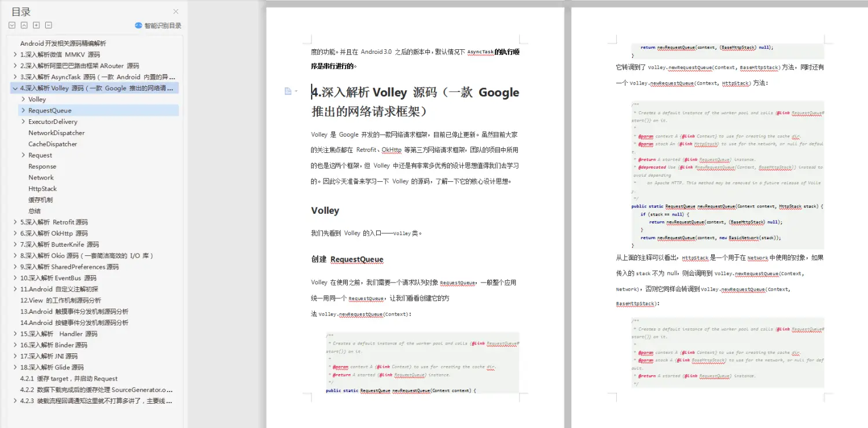Image resolution: width=868 pixels, height=428 pixels.
Task: Expand the 8.深入解析 Okio 源码 chevron
Action: [15, 255]
